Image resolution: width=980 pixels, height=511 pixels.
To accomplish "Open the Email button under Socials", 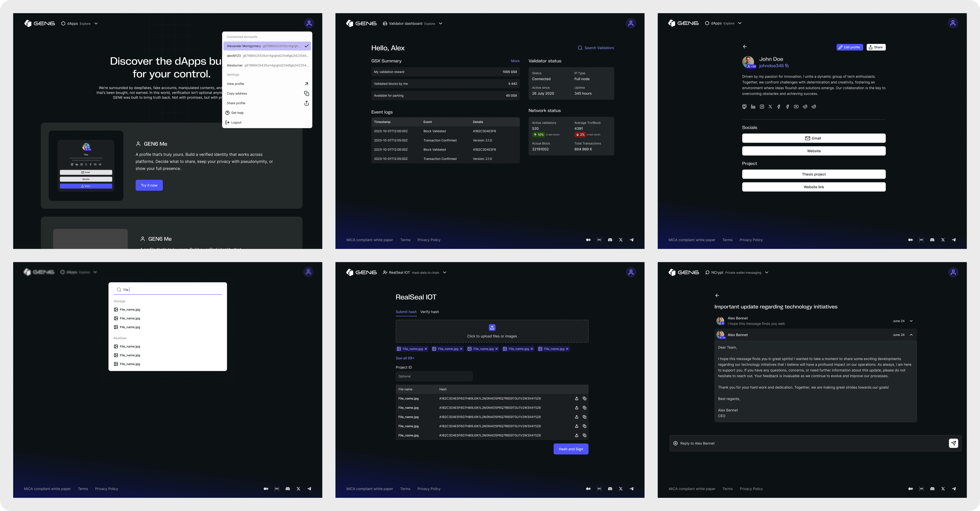I will click(x=814, y=138).
